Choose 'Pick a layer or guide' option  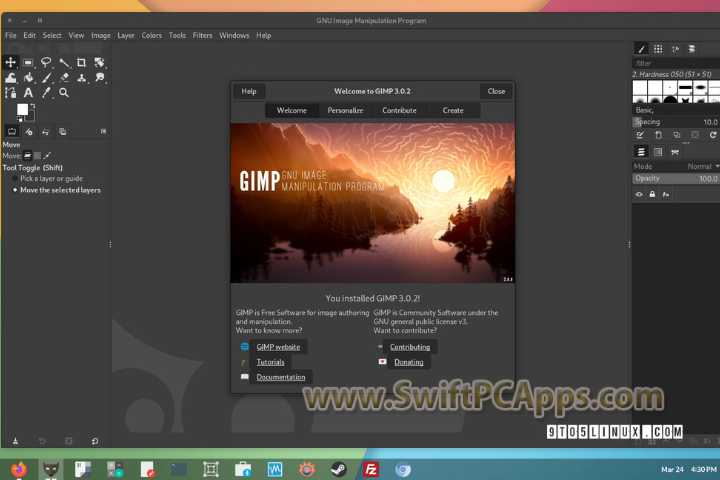[x=47, y=179]
